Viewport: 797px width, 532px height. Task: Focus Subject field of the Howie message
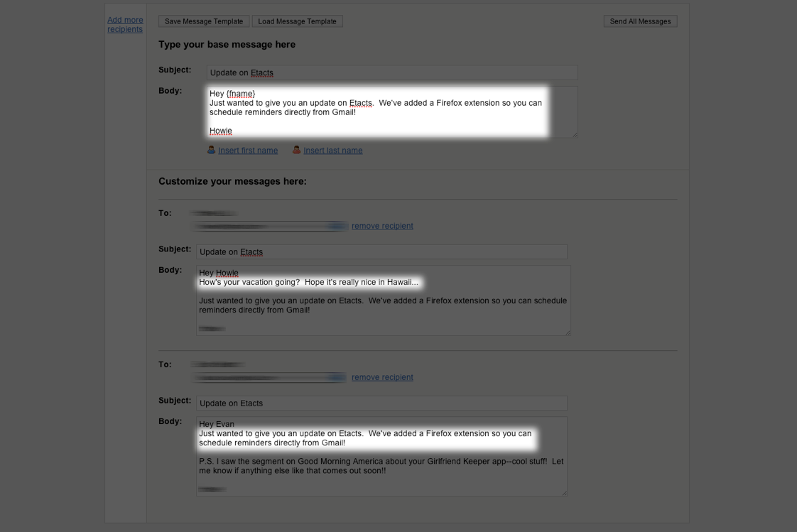coord(381,251)
